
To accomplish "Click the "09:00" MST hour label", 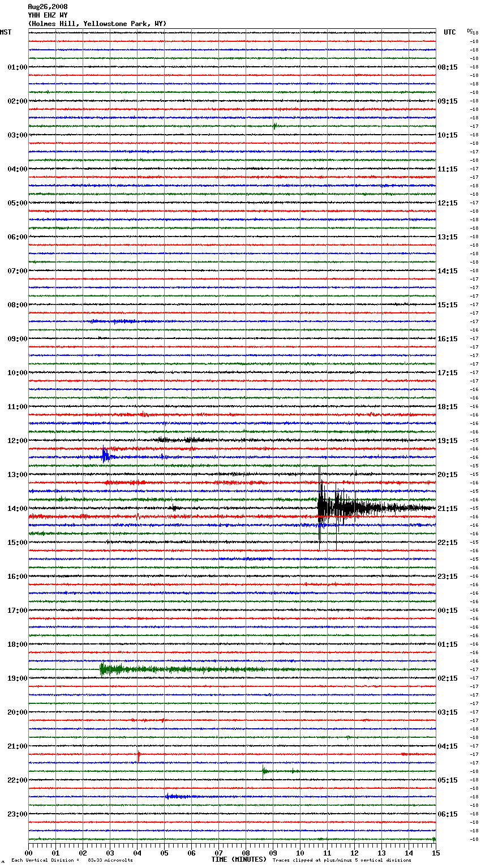I will point(18,339).
